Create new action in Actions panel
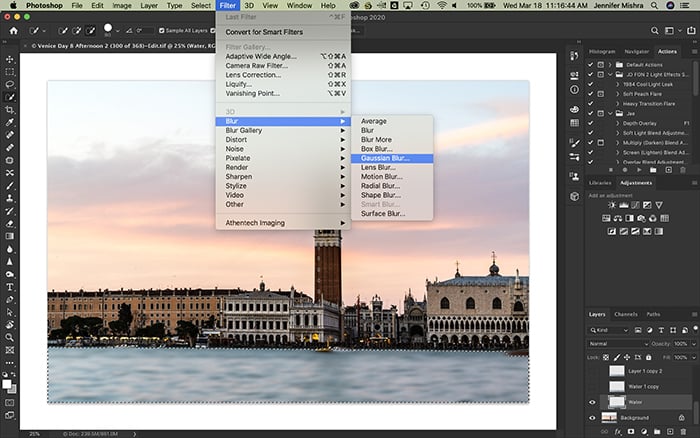The image size is (700, 438). (x=668, y=170)
